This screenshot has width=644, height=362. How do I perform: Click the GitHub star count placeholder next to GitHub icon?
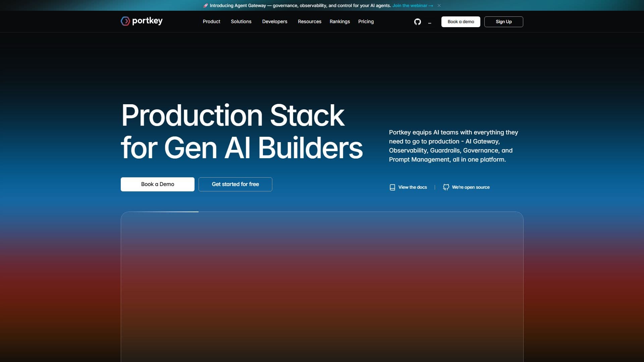pyautogui.click(x=430, y=23)
